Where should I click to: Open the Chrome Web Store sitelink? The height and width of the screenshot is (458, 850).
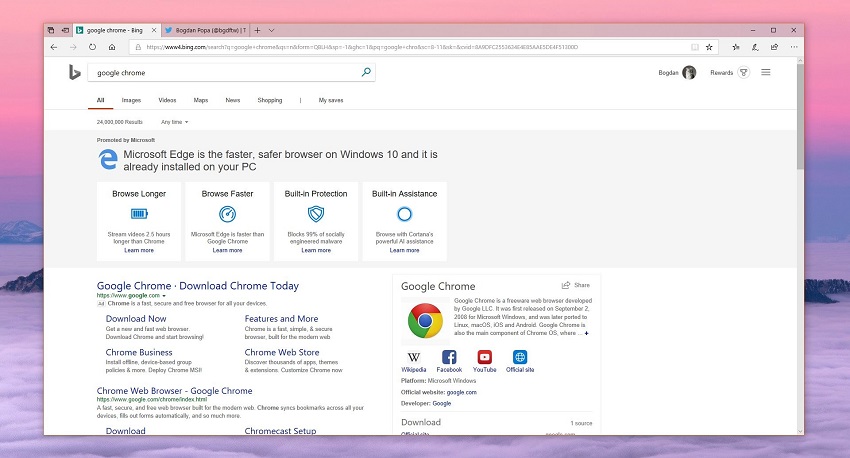pos(282,352)
